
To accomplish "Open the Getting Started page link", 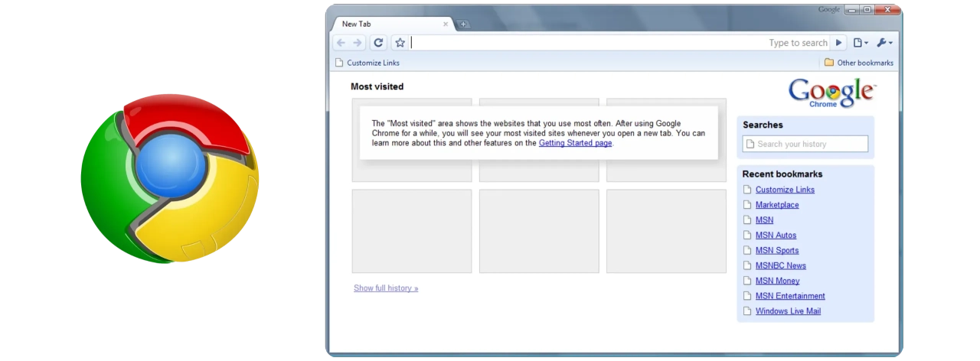I will point(575,143).
